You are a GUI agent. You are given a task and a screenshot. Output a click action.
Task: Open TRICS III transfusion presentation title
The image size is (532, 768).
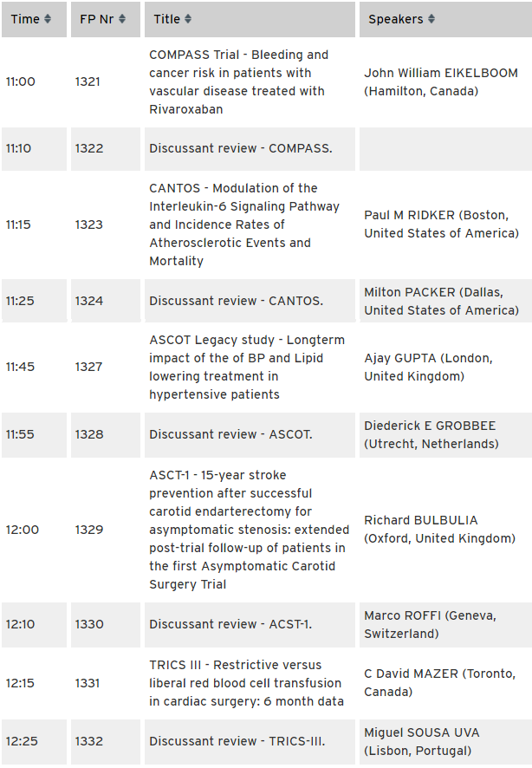coord(246,683)
